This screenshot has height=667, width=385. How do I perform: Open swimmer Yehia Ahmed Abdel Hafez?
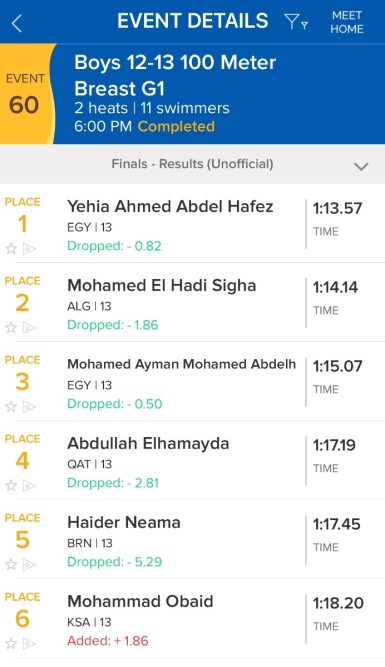pos(170,207)
